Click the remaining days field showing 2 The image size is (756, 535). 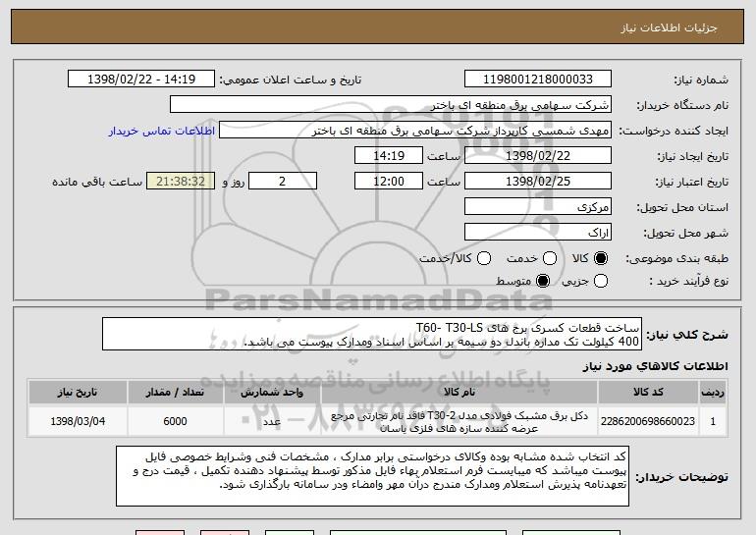click(x=283, y=182)
